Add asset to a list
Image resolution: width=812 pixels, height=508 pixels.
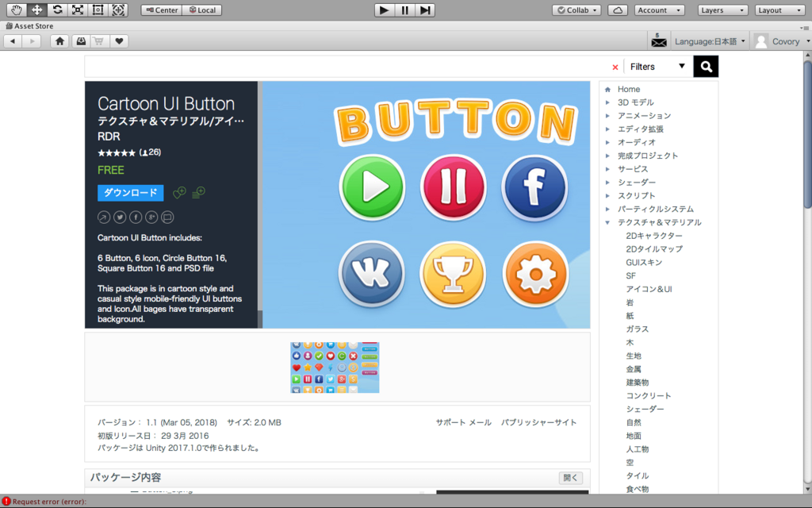point(198,193)
